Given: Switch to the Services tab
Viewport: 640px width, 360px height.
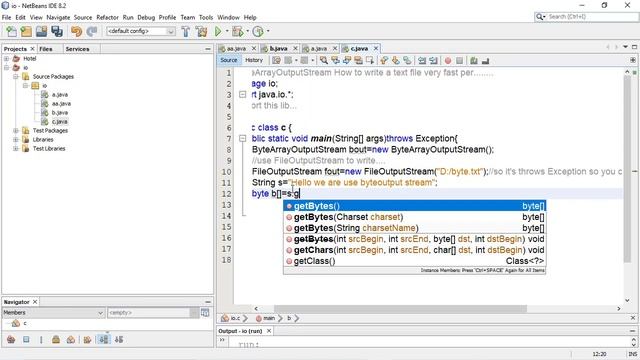Looking at the screenshot, I should click(78, 49).
